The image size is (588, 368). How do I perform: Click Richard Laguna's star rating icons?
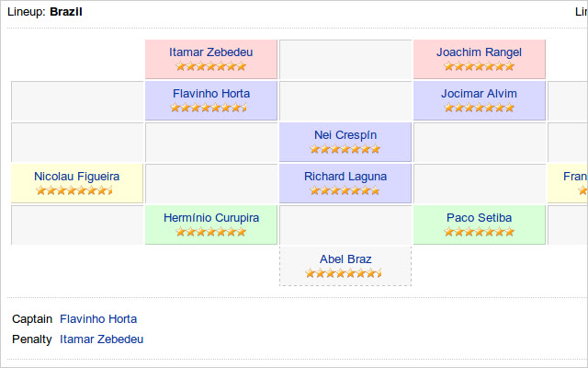click(x=345, y=190)
